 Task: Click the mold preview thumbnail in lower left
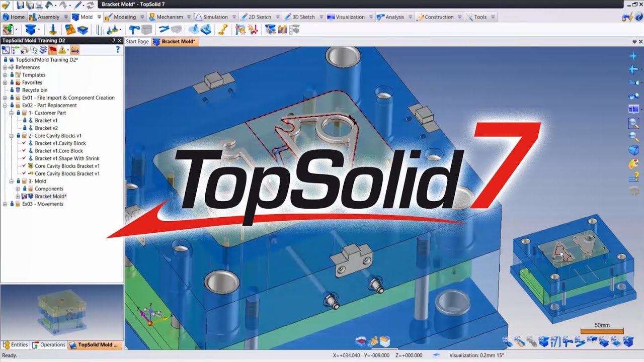(x=61, y=312)
